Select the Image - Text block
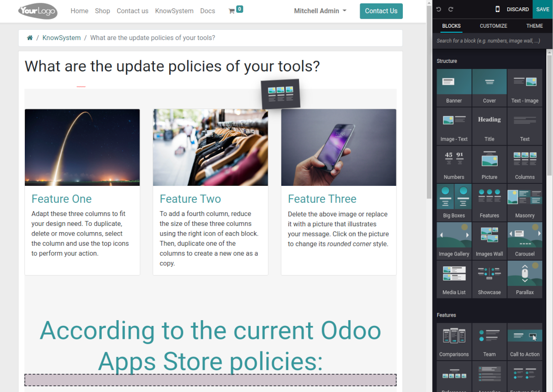 (x=454, y=126)
